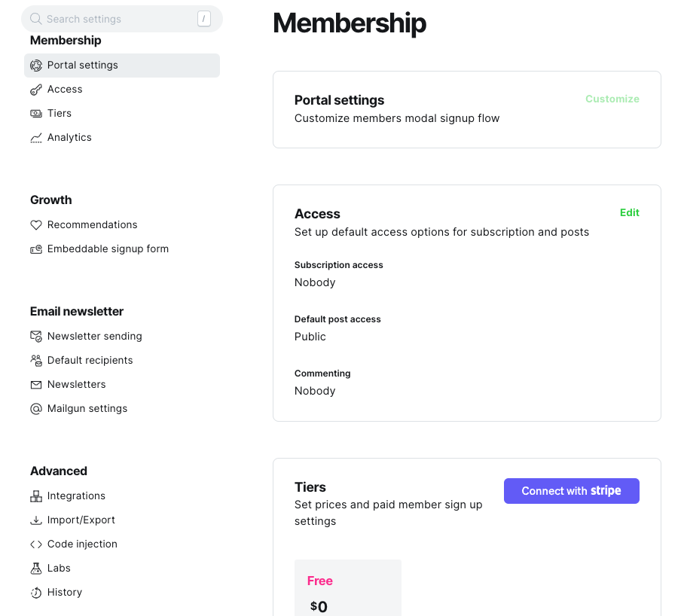Click the History clock icon
This screenshot has width=684, height=616.
(36, 593)
